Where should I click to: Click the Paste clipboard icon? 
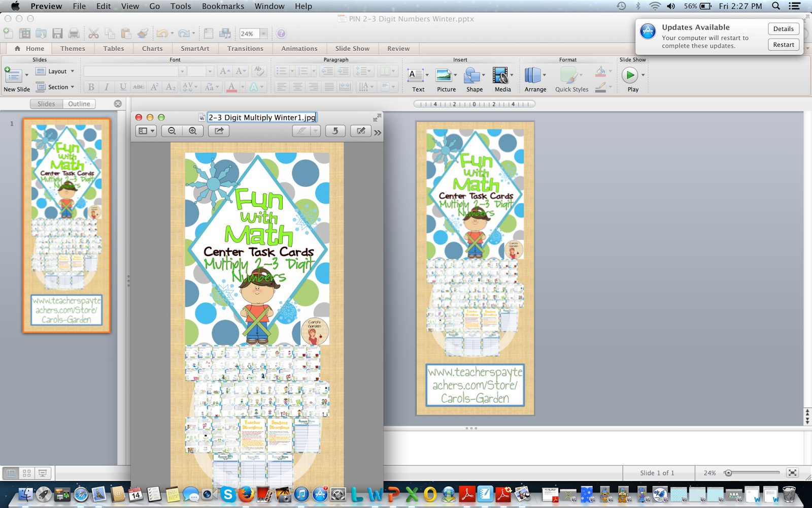126,34
